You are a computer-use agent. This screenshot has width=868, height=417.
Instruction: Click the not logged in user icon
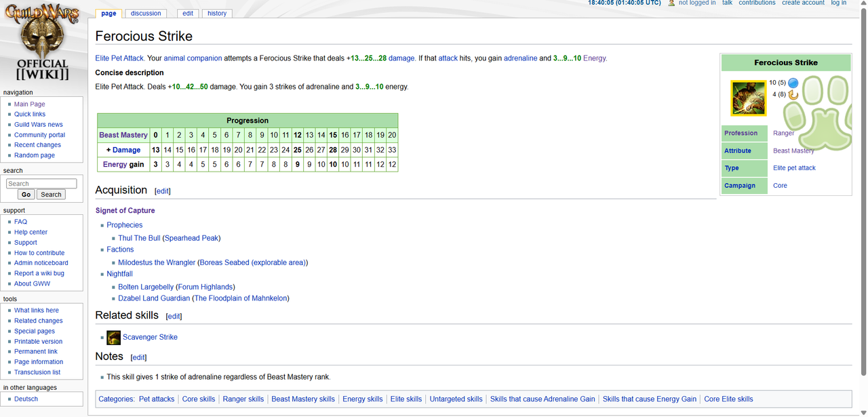pos(671,3)
